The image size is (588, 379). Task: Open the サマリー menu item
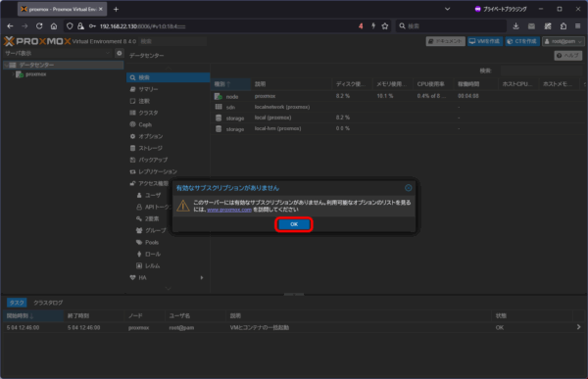point(168,89)
